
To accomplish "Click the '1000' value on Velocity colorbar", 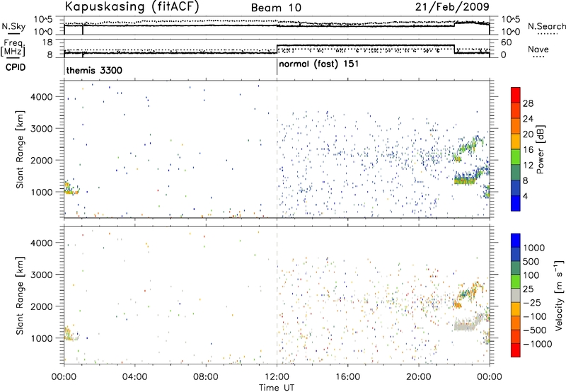I will 534,248.
